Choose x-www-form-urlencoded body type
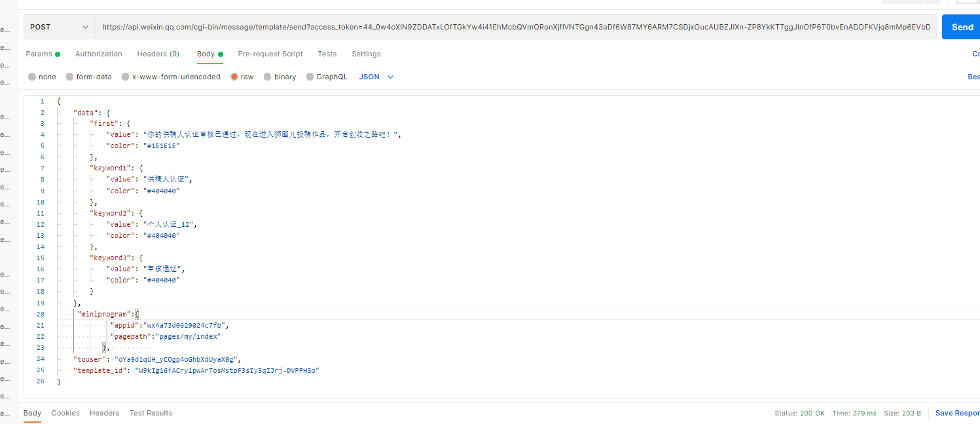The image size is (980, 424). (x=172, y=77)
